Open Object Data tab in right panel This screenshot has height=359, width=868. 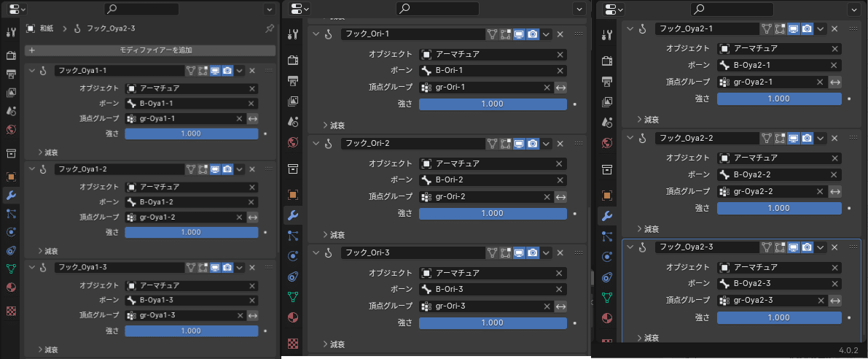pos(607,297)
